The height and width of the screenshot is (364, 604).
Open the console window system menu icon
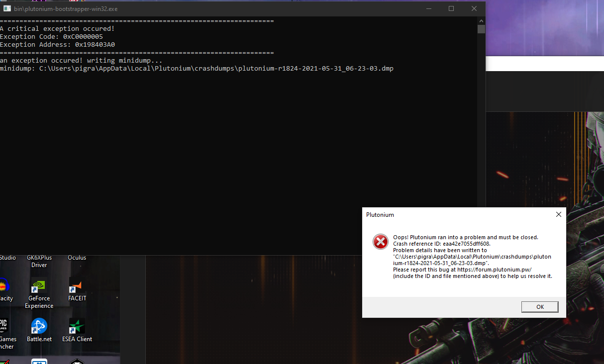[7, 8]
